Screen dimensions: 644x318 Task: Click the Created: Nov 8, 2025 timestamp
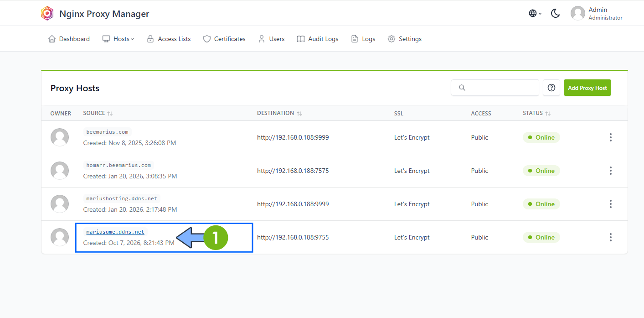(129, 143)
